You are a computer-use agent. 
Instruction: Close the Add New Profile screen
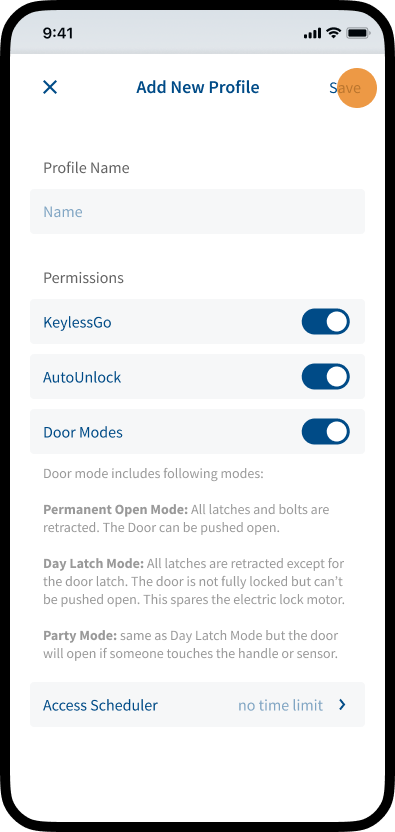[x=50, y=87]
